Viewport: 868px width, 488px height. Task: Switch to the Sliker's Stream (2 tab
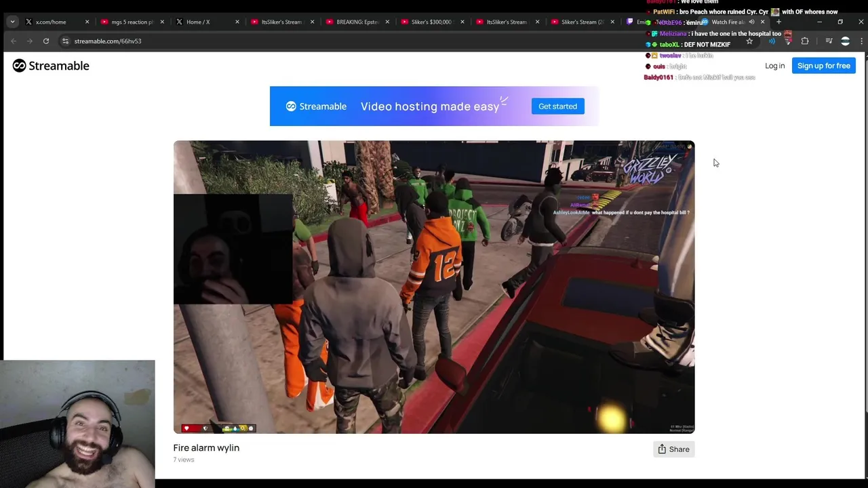click(x=583, y=22)
